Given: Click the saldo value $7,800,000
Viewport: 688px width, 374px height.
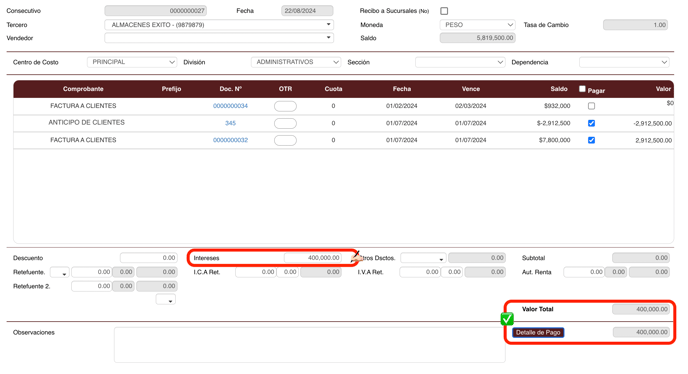Looking at the screenshot, I should [555, 140].
